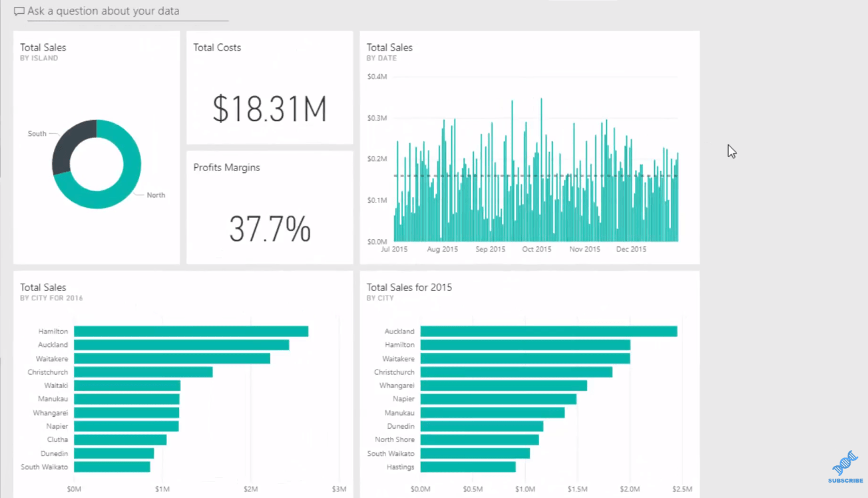Click the '$2M' axis label
Screen dimensions: 868x498
click(x=250, y=489)
